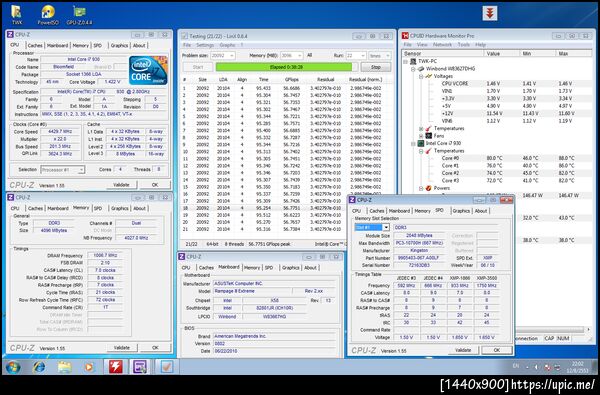The width and height of the screenshot is (600, 395).
Task: Expand Temperatures under Winbond
Action: [x=421, y=129]
